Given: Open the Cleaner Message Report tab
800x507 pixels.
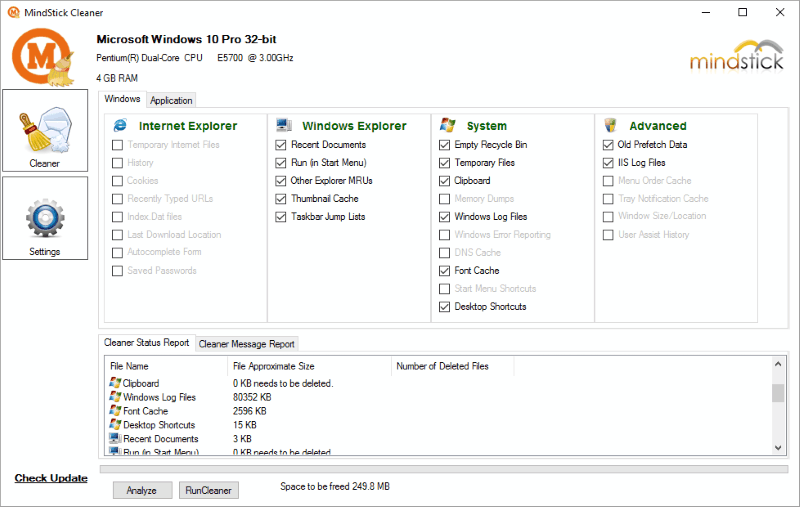Looking at the screenshot, I should (x=246, y=344).
